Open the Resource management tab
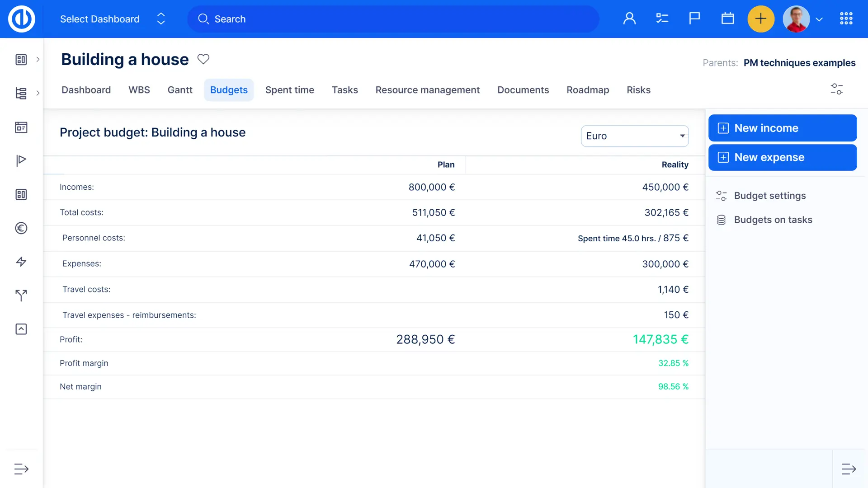Screen dimensions: 868x488 (x=427, y=90)
